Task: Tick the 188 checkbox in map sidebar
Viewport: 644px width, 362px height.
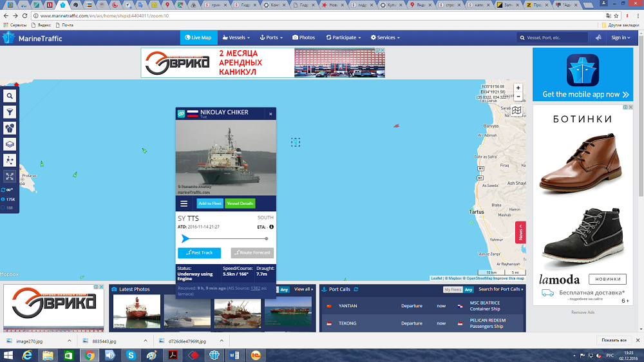Action: click(x=3, y=207)
